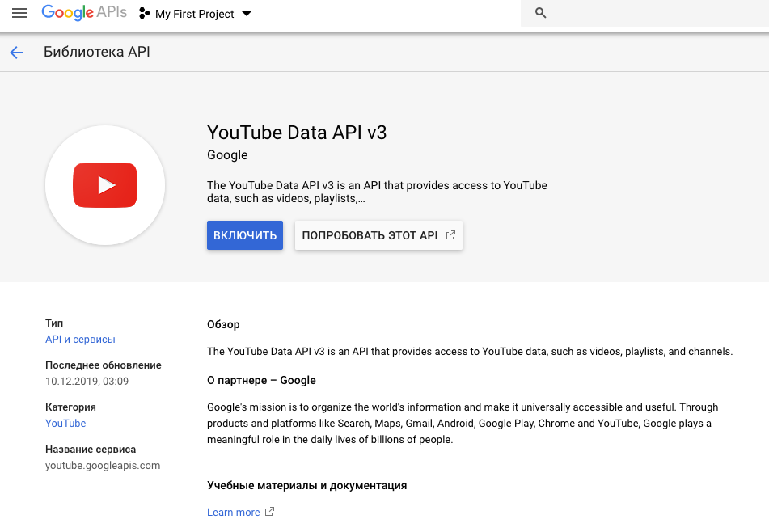Image resolution: width=769 pixels, height=532 pixels.
Task: Open the API и сервисы link
Action: [x=80, y=340]
